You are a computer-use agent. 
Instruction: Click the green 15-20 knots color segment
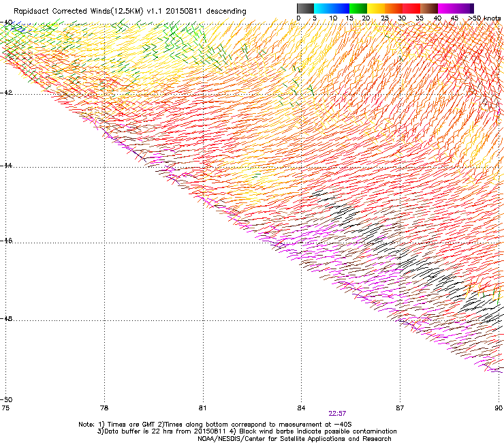(x=358, y=8)
